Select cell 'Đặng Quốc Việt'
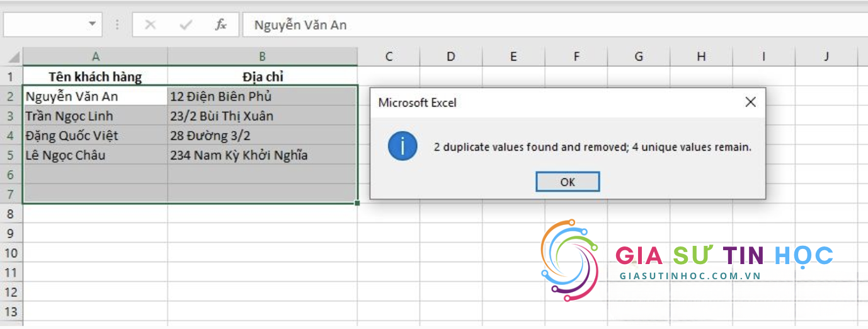Image resolution: width=868 pixels, height=329 pixels. (x=96, y=136)
